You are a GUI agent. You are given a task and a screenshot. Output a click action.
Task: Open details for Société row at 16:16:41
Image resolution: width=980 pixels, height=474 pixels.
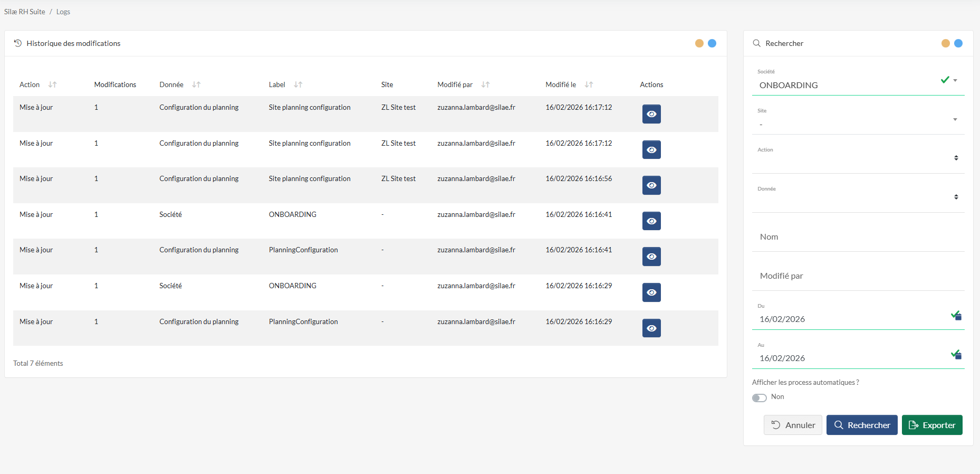(651, 221)
